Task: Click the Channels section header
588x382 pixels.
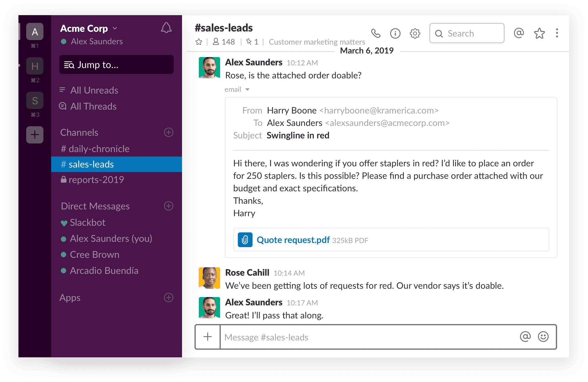Action: (x=79, y=132)
